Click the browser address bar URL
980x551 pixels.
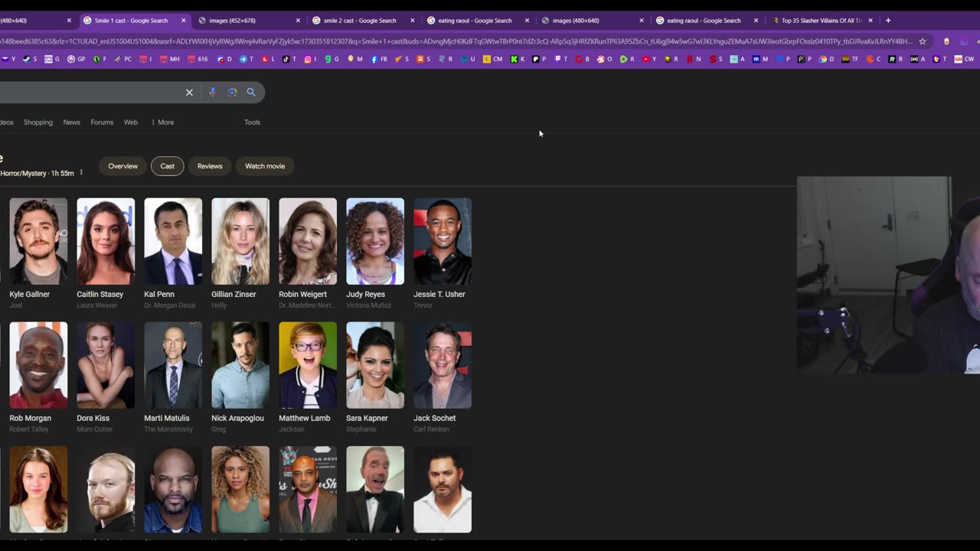pyautogui.click(x=456, y=41)
